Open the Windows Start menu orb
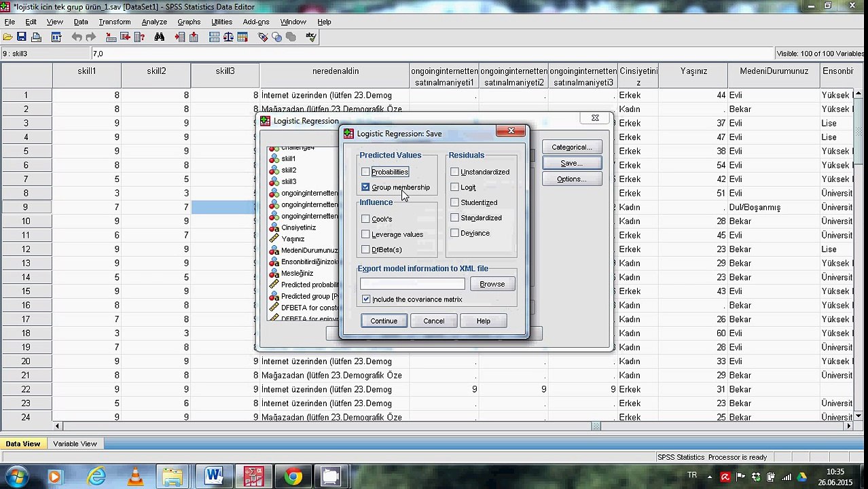The width and height of the screenshot is (868, 489). point(16,477)
